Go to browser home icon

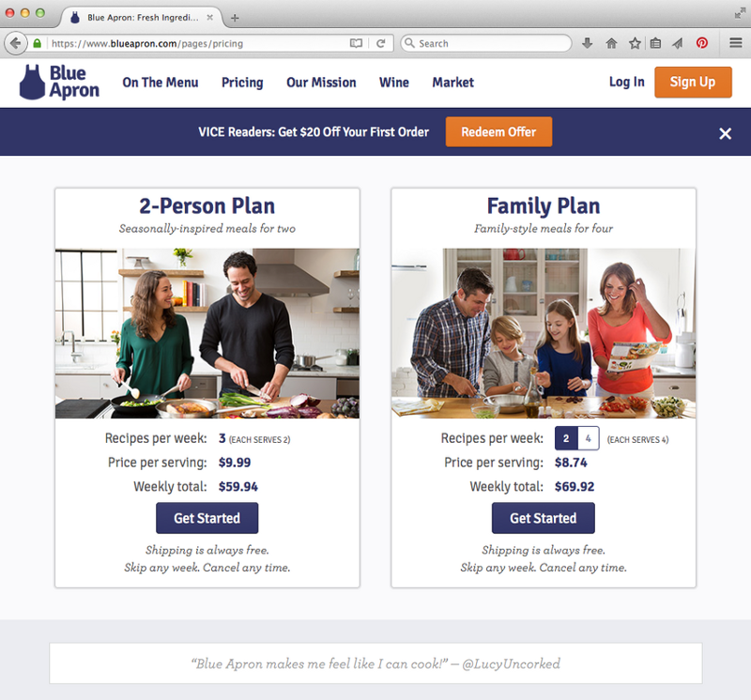click(x=611, y=43)
